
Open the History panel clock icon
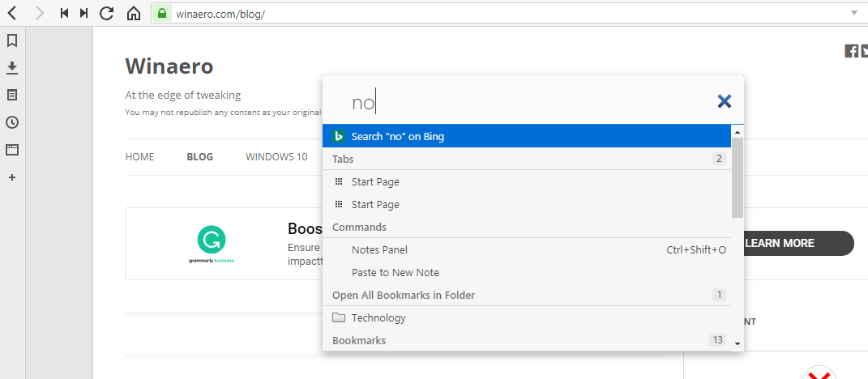pos(11,122)
